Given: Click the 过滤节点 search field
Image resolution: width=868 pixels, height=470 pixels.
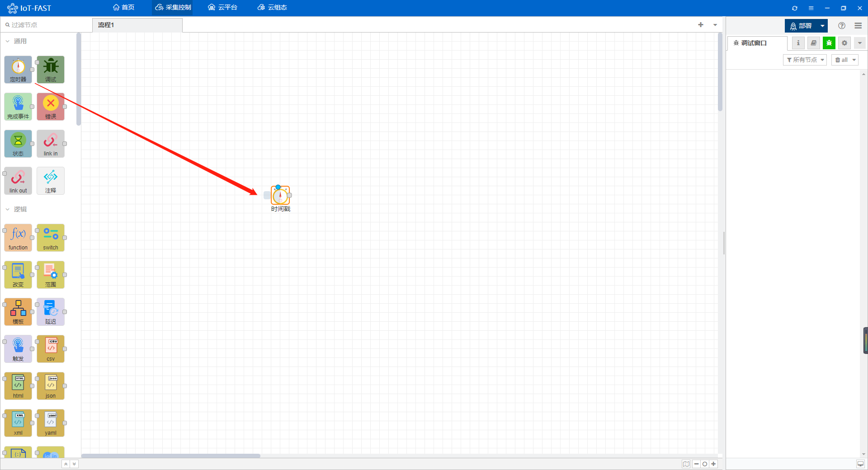Looking at the screenshot, I should (47, 25).
